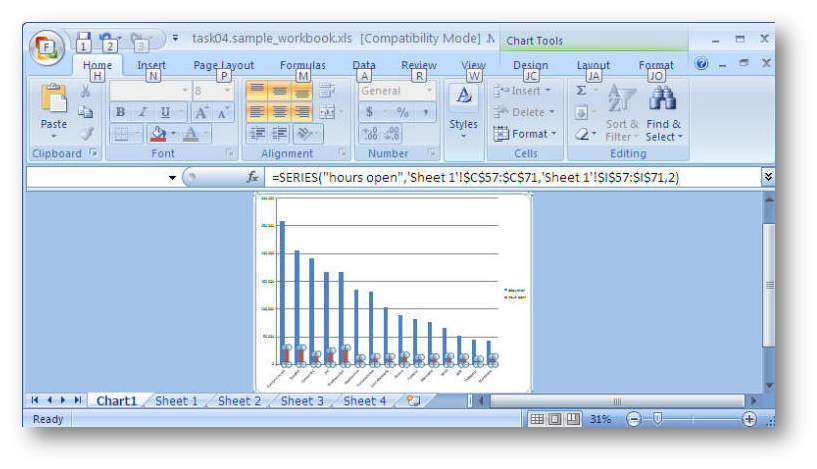
Task: Expand the General number format dropdown
Action: tap(429, 90)
